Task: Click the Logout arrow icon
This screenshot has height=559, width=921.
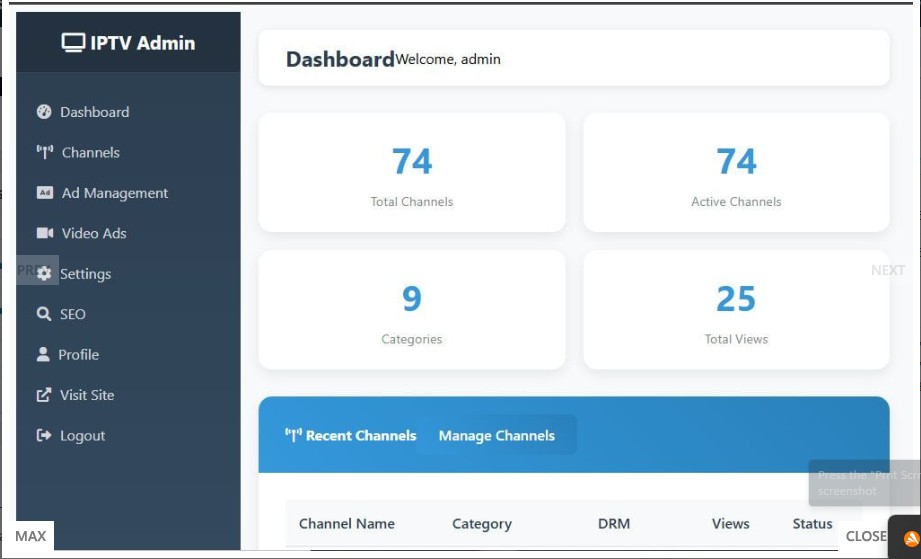Action: click(x=44, y=436)
